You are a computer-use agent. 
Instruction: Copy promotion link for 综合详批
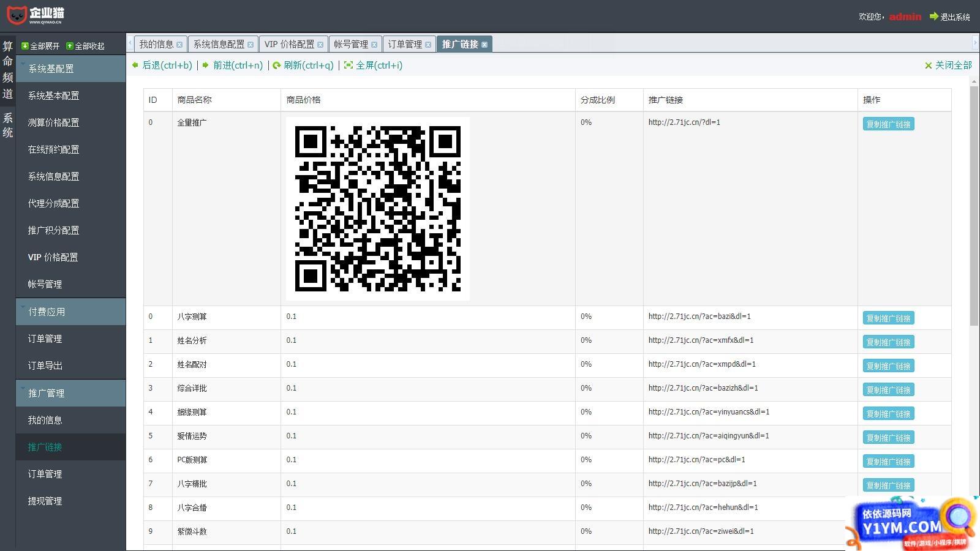click(888, 390)
